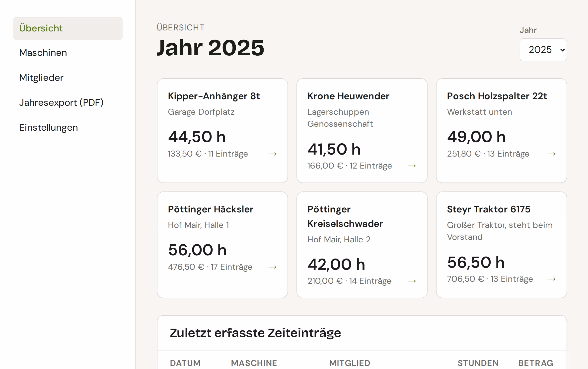This screenshot has height=369, width=588.
Task: Click the 56,50 h hours value
Action: [476, 263]
